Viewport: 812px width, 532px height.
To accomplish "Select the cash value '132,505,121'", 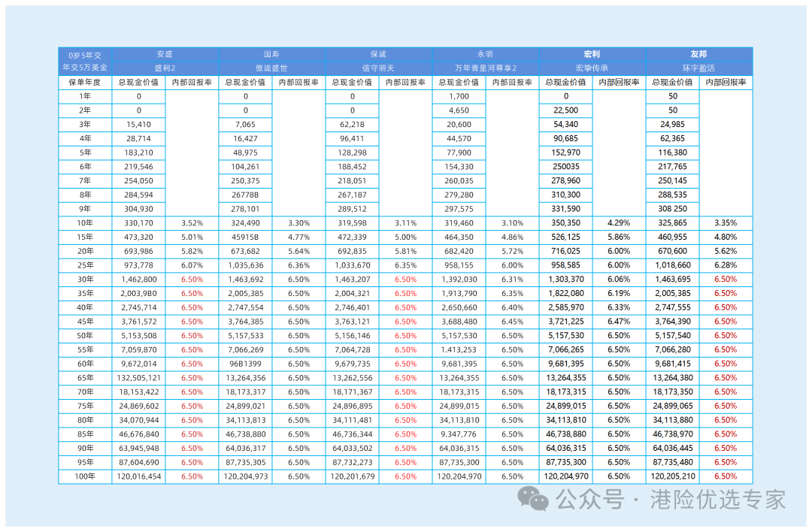I will coord(138,378).
